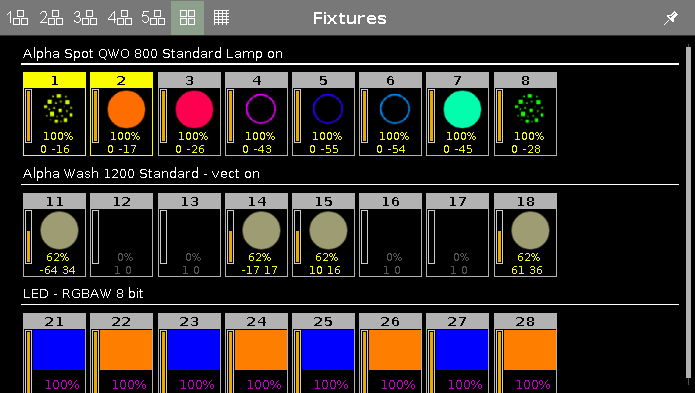Select Alpha Wash fixture 14
The width and height of the screenshot is (695, 393).
[x=256, y=235]
